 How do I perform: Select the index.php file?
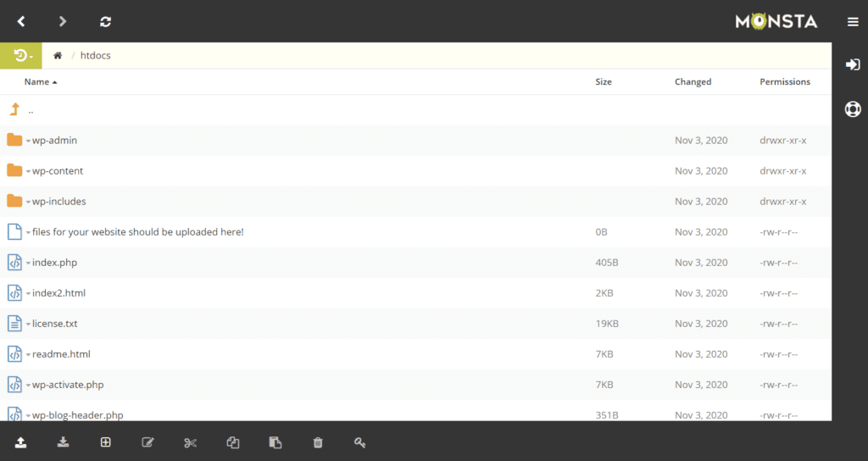click(x=54, y=263)
